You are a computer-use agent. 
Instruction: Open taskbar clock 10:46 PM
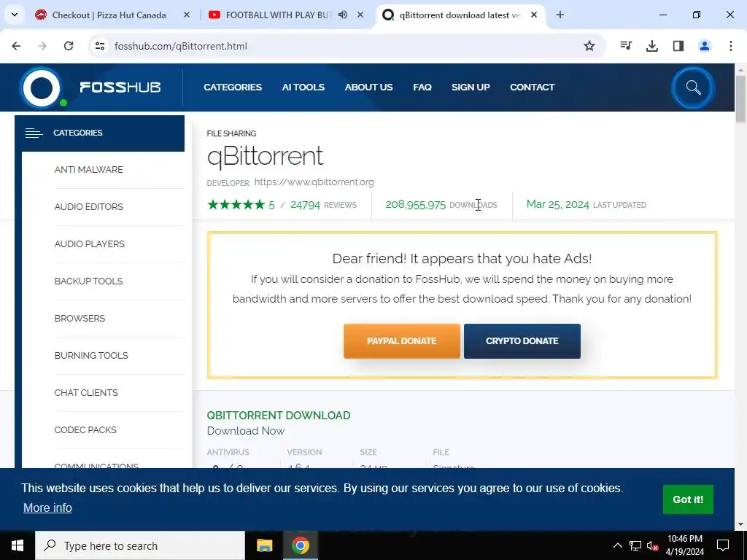tap(684, 545)
